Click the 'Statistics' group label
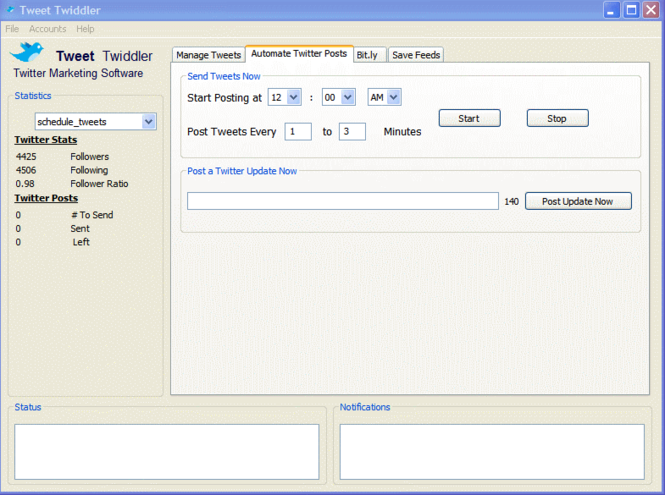The height and width of the screenshot is (495, 665). coord(33,96)
